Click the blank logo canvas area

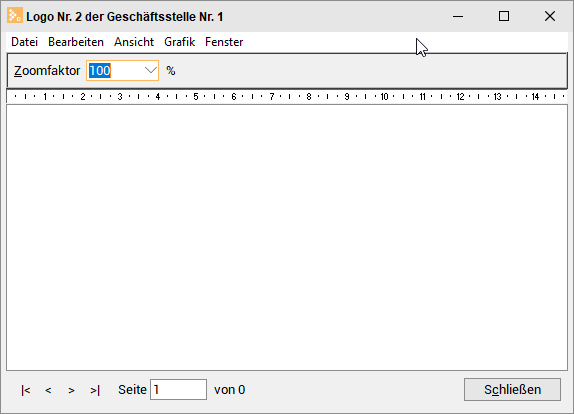click(x=287, y=237)
